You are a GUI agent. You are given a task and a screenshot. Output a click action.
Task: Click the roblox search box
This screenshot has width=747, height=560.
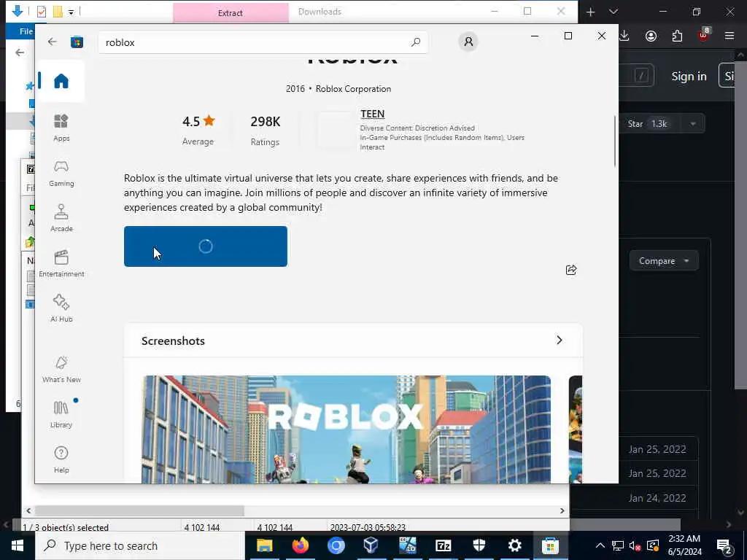click(x=263, y=42)
